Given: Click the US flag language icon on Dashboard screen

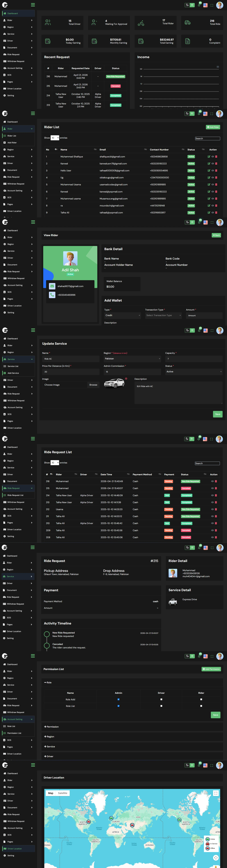Looking at the screenshot, I should [x=205, y=5].
